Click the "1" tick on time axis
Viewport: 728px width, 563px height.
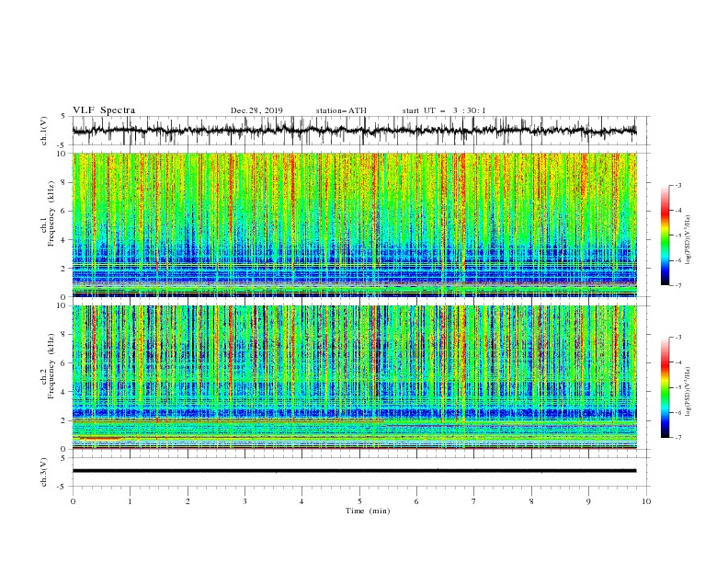130,501
